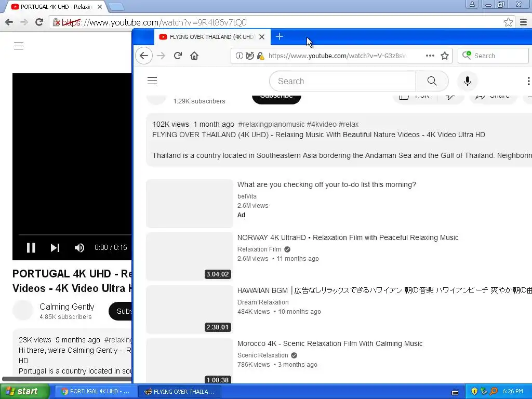
Task: Open new blank tab in Chrome
Action: (116, 7)
